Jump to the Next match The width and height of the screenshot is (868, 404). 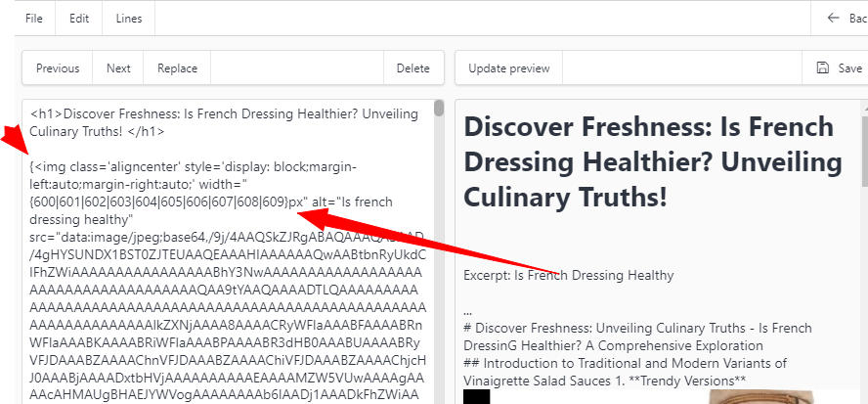[x=118, y=68]
